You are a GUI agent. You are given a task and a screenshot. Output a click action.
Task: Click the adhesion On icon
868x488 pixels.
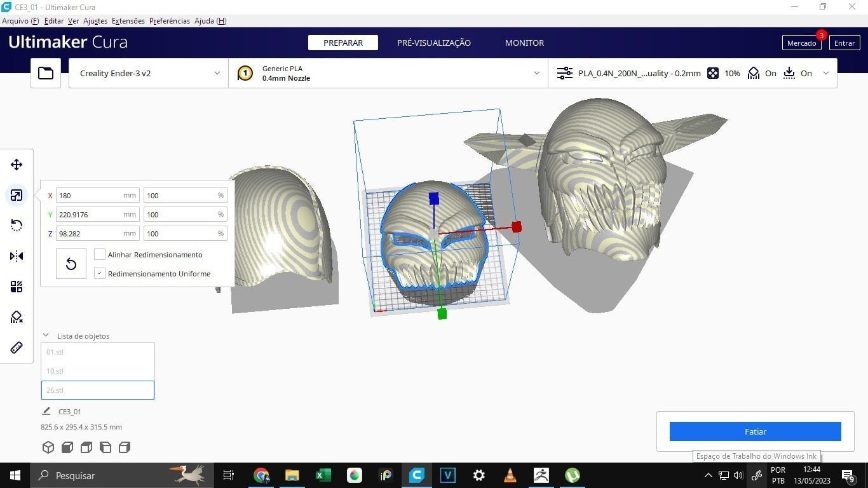pos(789,73)
